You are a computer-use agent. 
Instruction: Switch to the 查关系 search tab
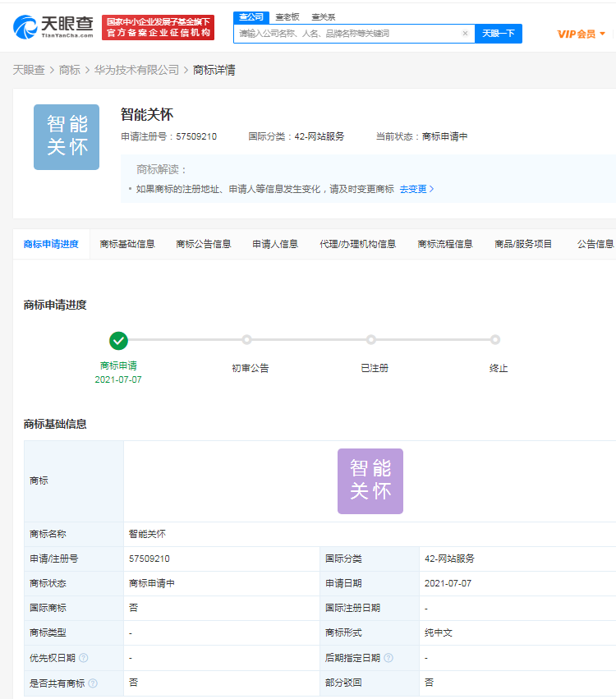323,17
